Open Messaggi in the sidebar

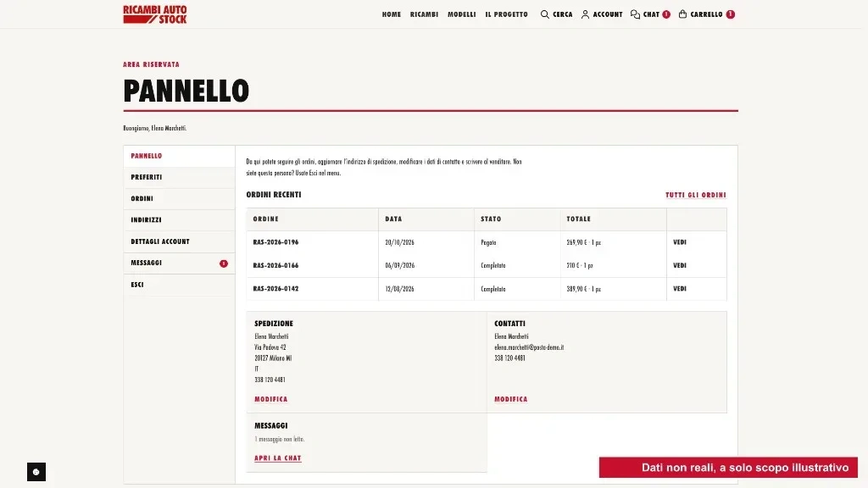[x=180, y=263]
